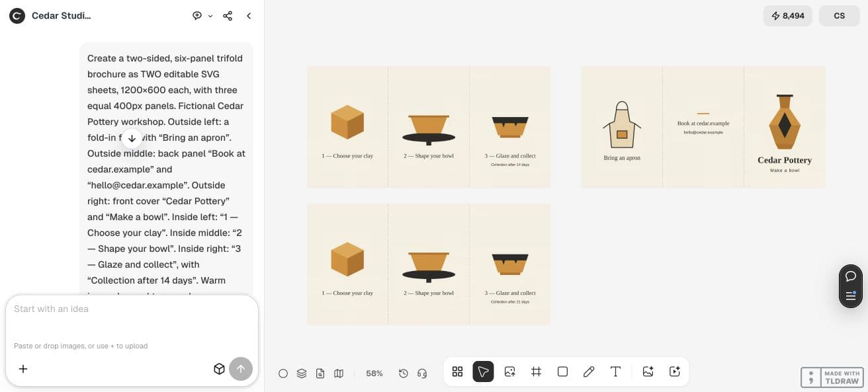Open the chat bubble icon on the right edge

(851, 276)
